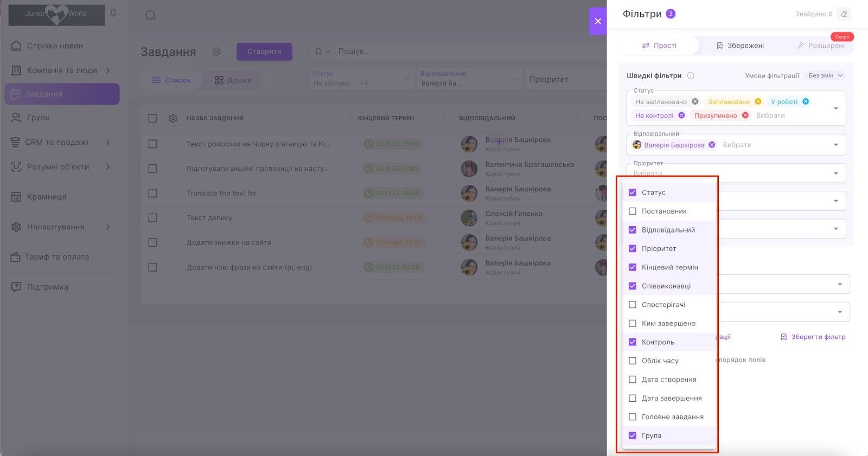Remove Валерія Башкірова from Відповідальний filter

coord(712,145)
